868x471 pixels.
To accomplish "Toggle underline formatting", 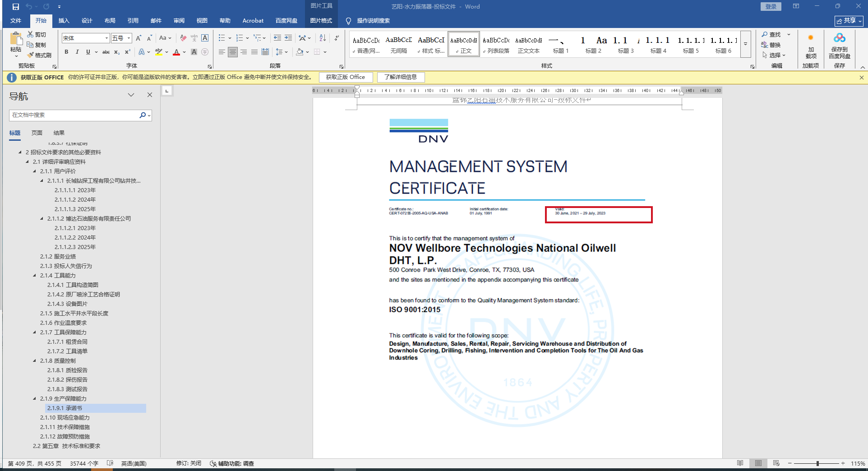I will tap(88, 52).
